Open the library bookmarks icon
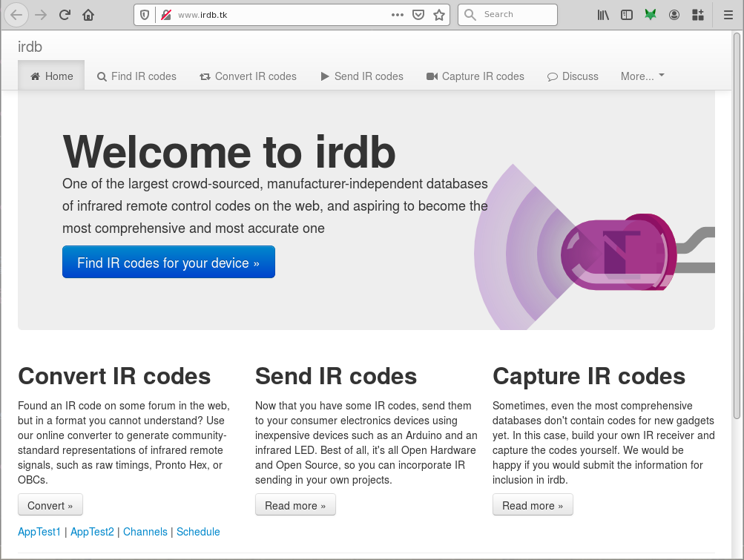Screen dimensions: 744x560 603,15
